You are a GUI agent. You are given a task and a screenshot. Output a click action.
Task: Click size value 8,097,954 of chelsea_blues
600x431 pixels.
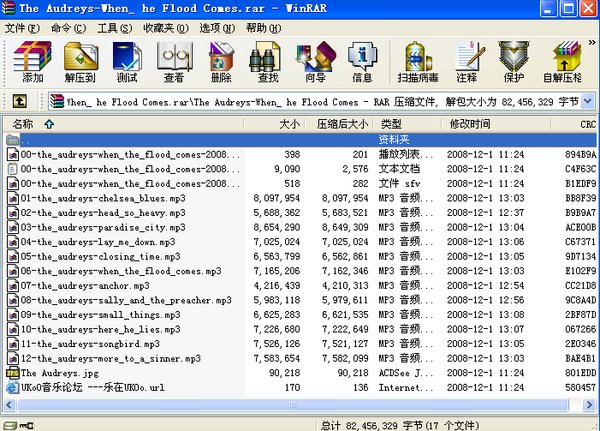277,198
